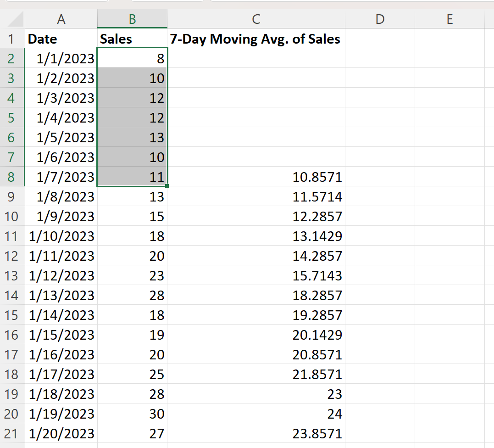The height and width of the screenshot is (448, 494).
Task: Select column C header
Action: [256, 19]
